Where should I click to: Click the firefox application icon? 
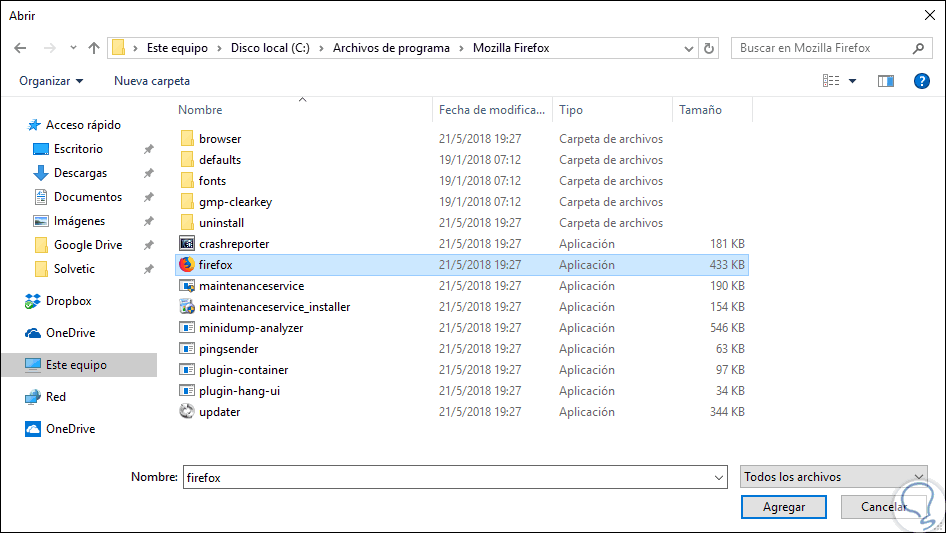[x=186, y=265]
